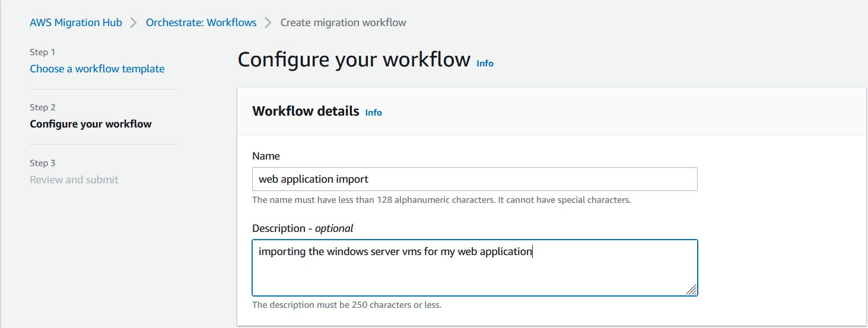Select the Review and submit step

pyautogui.click(x=74, y=180)
